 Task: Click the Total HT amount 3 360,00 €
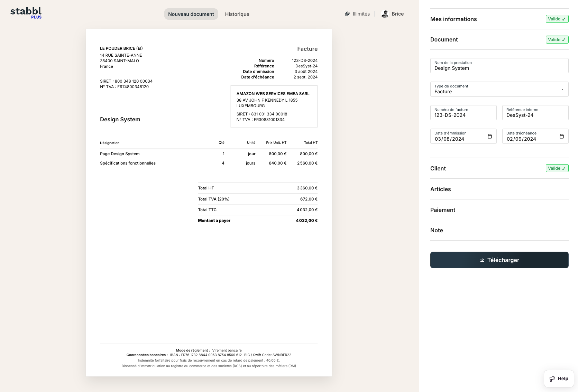click(x=307, y=188)
